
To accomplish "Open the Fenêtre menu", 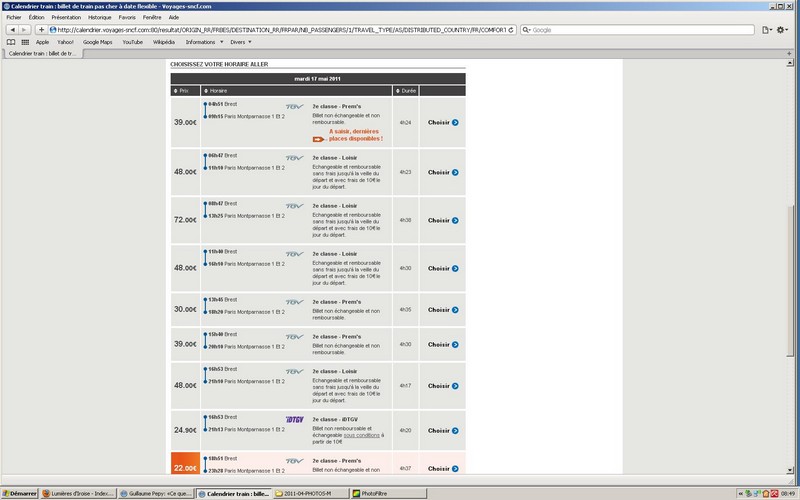I will (152, 17).
